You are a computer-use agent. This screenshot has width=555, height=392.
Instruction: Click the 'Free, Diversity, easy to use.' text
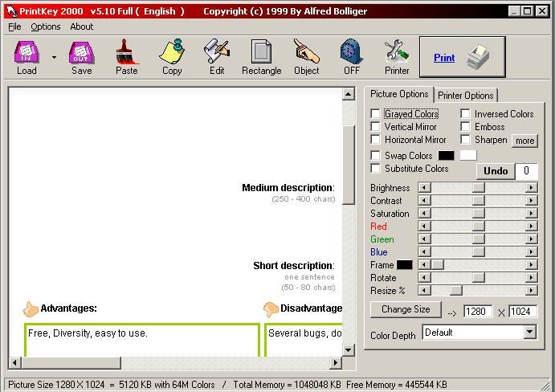pos(88,333)
